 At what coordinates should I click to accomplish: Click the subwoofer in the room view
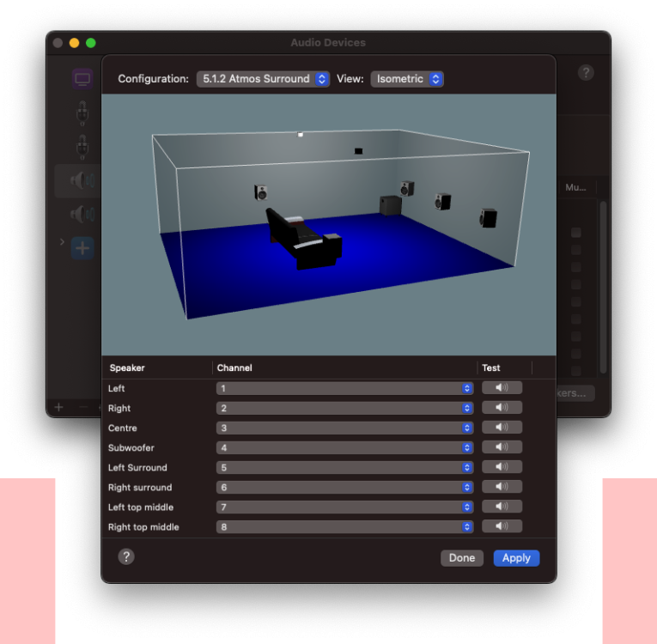(390, 205)
